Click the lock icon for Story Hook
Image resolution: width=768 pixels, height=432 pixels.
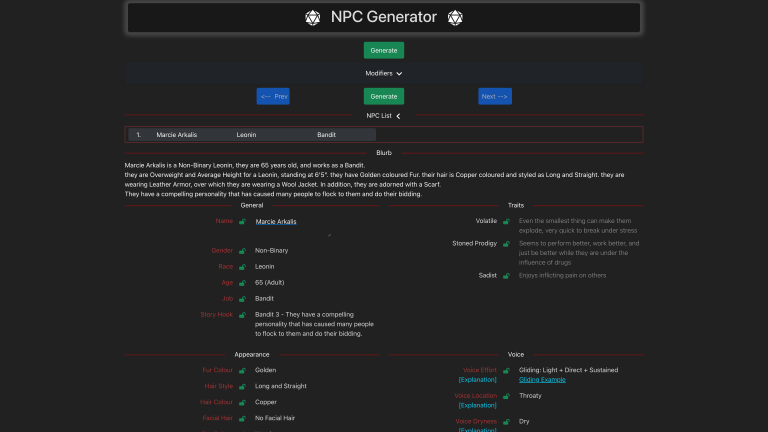click(x=242, y=315)
